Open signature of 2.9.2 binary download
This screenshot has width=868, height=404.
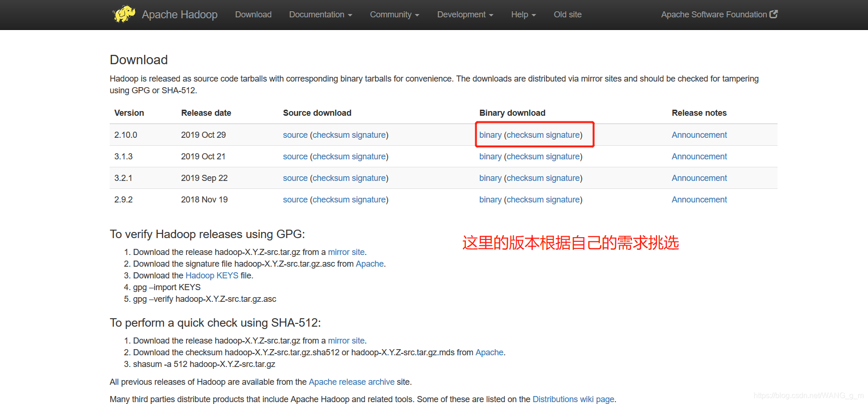(x=563, y=200)
